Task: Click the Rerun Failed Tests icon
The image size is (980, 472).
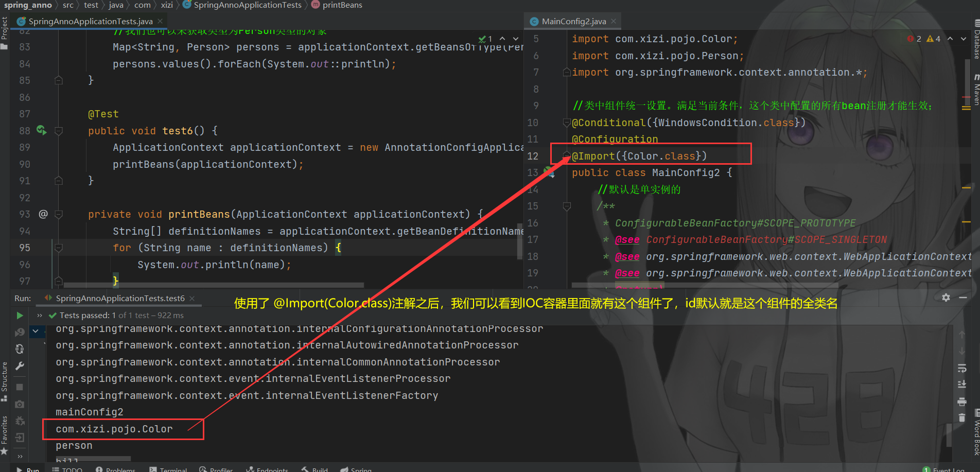Action: click(x=20, y=332)
